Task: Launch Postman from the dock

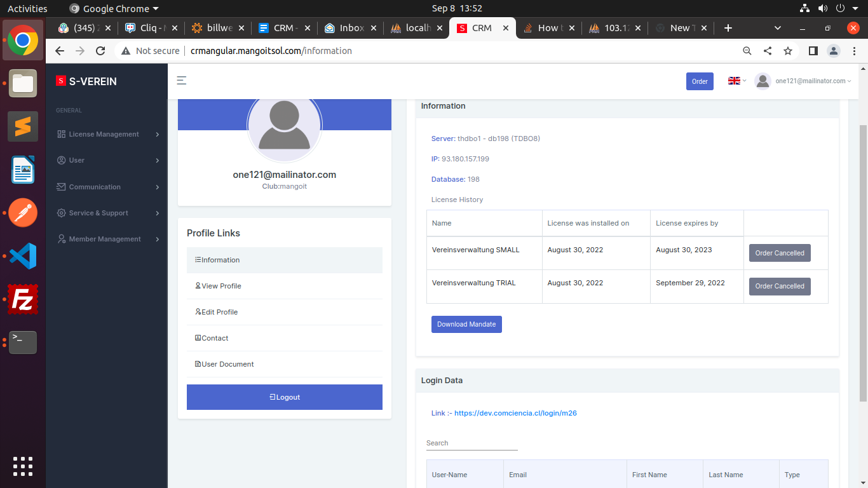Action: tap(23, 213)
